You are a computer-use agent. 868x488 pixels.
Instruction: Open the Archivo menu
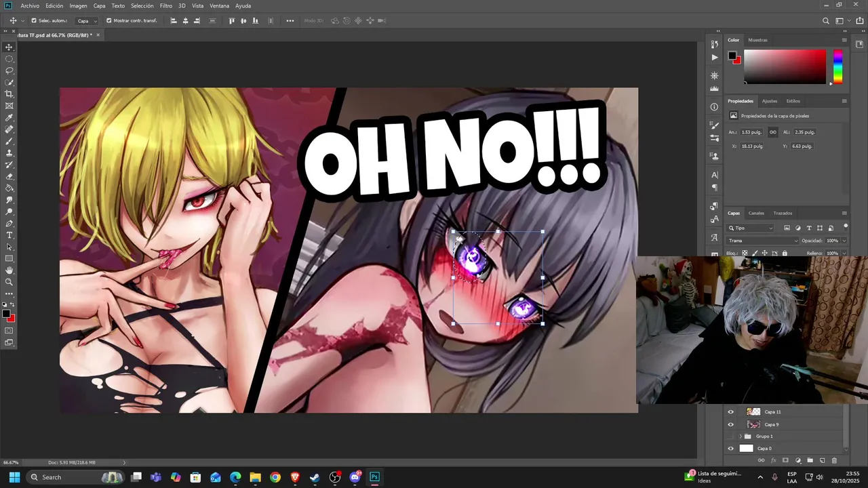pos(30,5)
